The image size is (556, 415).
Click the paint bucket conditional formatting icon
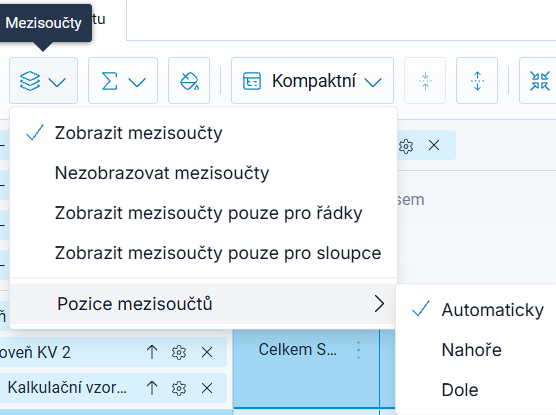(189, 81)
